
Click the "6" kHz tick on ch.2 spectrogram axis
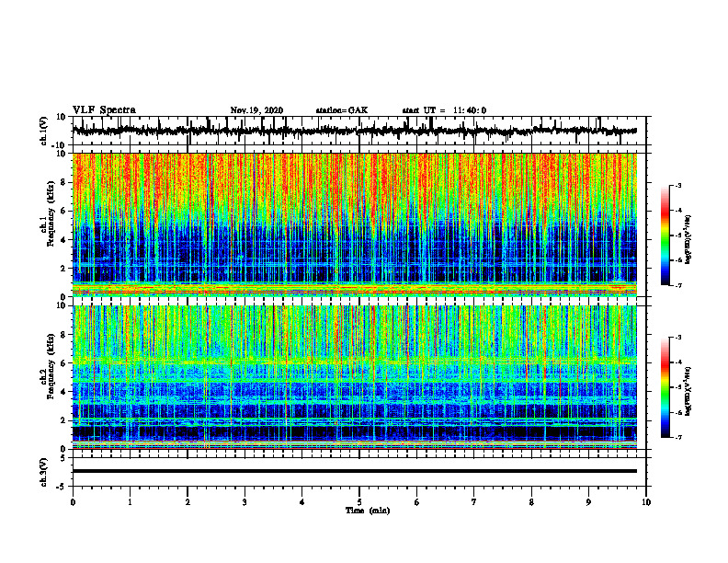64,363
